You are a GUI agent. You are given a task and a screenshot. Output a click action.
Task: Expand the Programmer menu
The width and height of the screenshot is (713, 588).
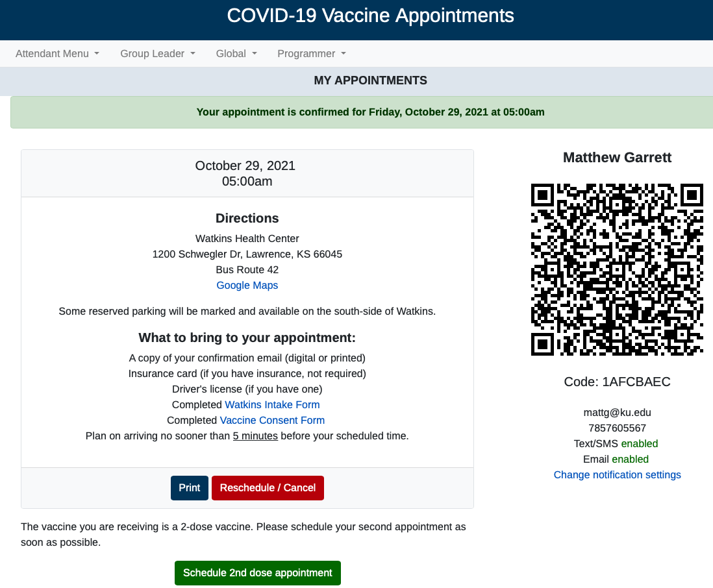312,54
